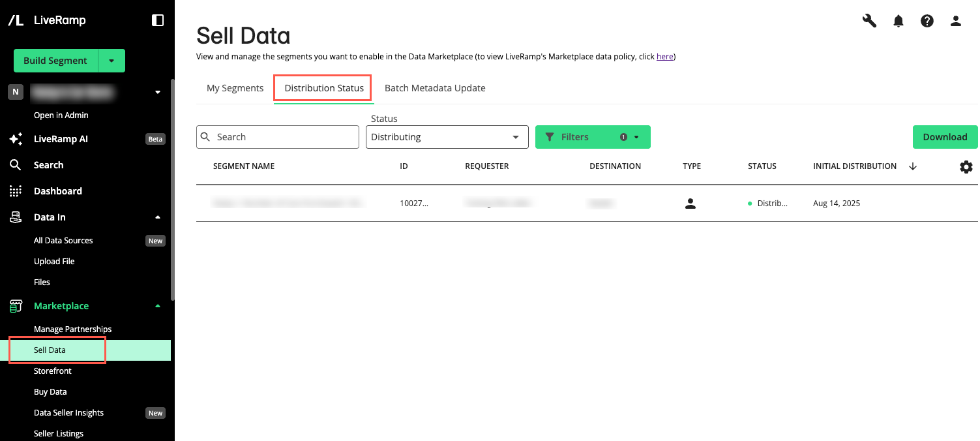Click the New badge beside All Data Sources

point(156,241)
